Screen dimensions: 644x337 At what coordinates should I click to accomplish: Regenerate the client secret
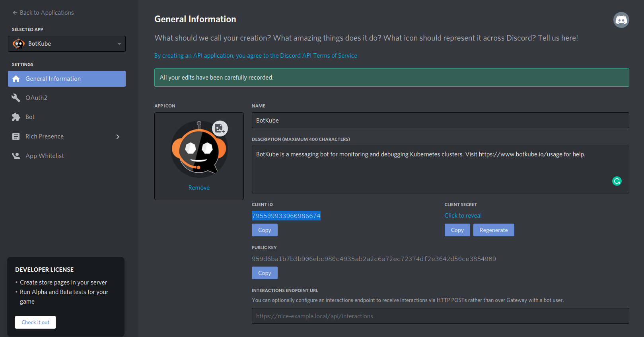494,230
